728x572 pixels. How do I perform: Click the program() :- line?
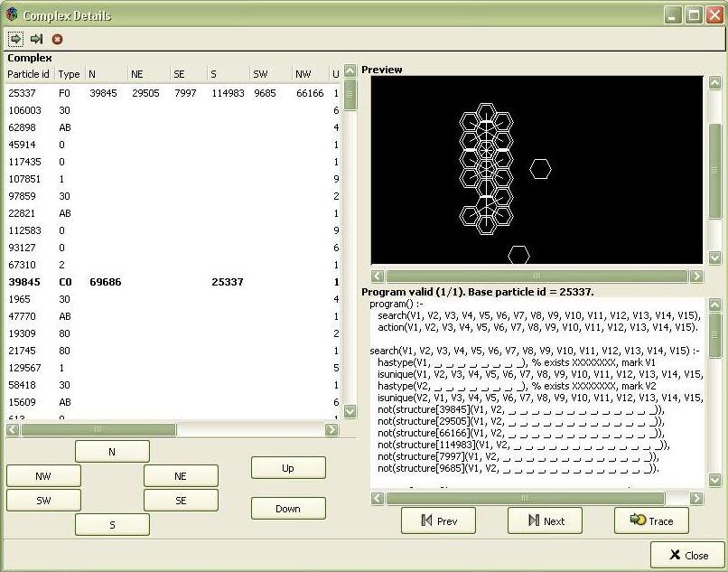pyautogui.click(x=397, y=304)
